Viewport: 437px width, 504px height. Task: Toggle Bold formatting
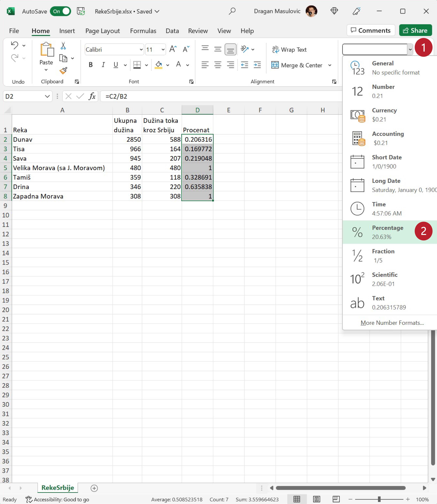[91, 65]
